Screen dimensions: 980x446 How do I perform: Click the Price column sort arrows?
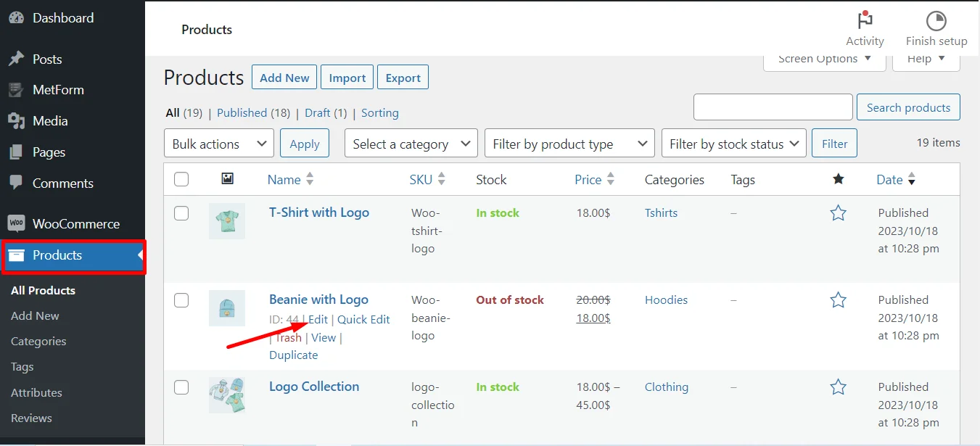point(611,179)
